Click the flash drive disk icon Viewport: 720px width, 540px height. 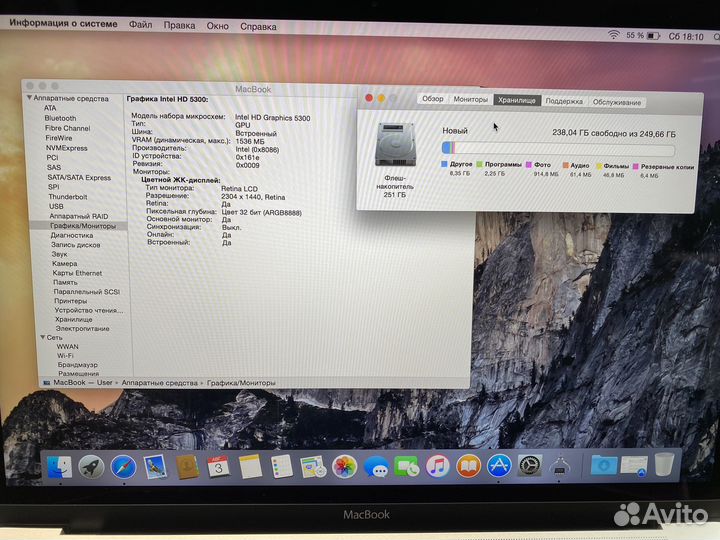[395, 145]
